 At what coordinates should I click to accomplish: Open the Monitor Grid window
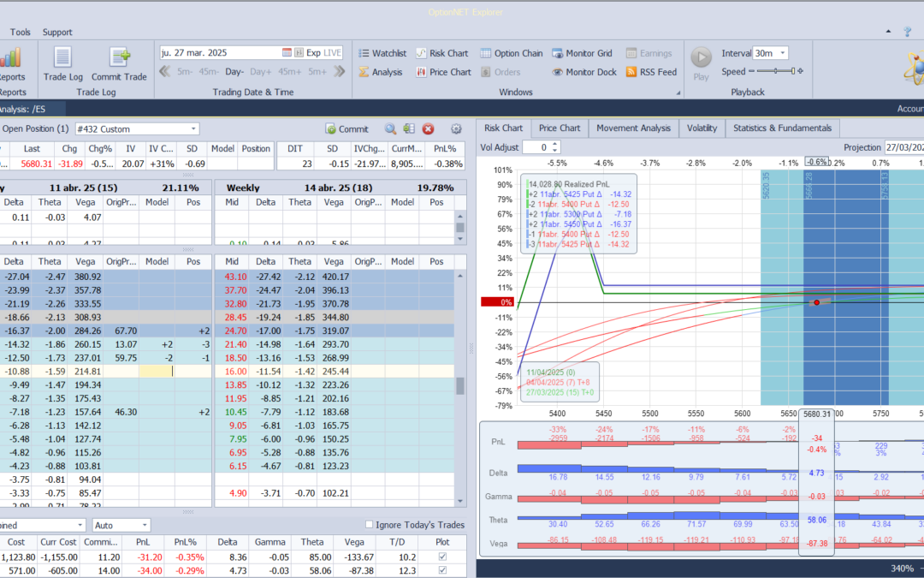click(x=583, y=53)
